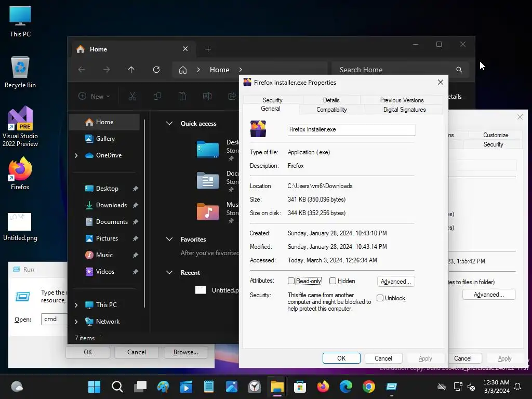532x399 pixels.
Task: Expand the This PC tree node
Action: pos(76,305)
